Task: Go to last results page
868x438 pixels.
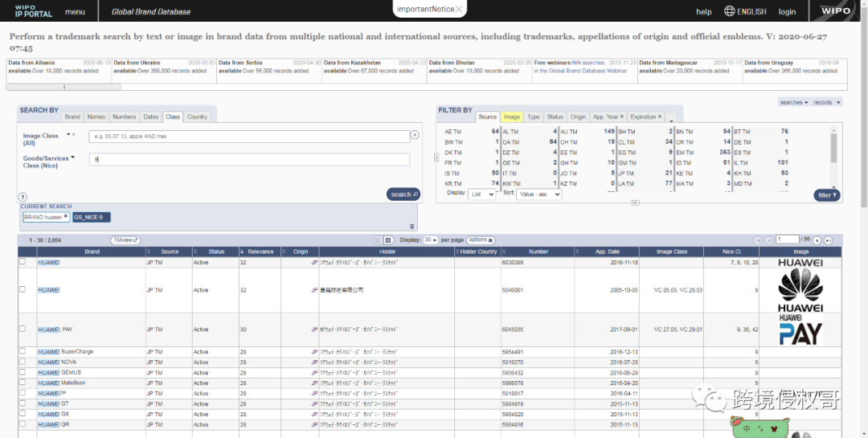Action: point(828,240)
